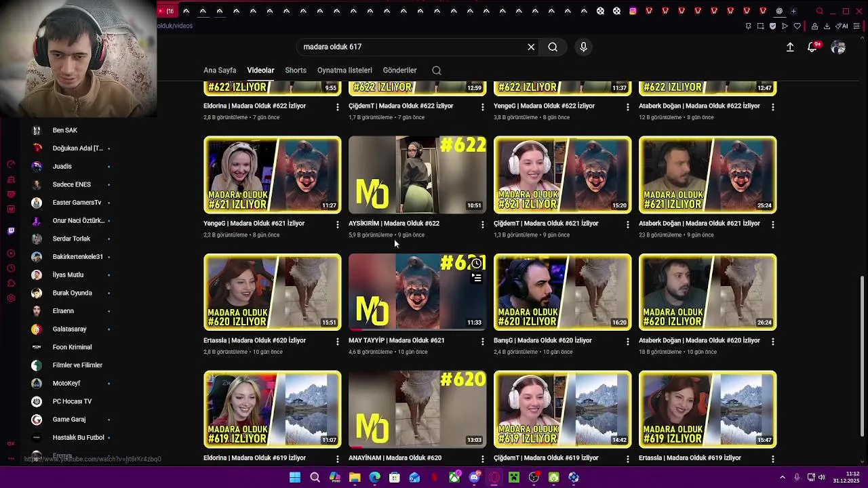Open options menu for Ataberk Doğan #621 İzliyor

tap(773, 224)
